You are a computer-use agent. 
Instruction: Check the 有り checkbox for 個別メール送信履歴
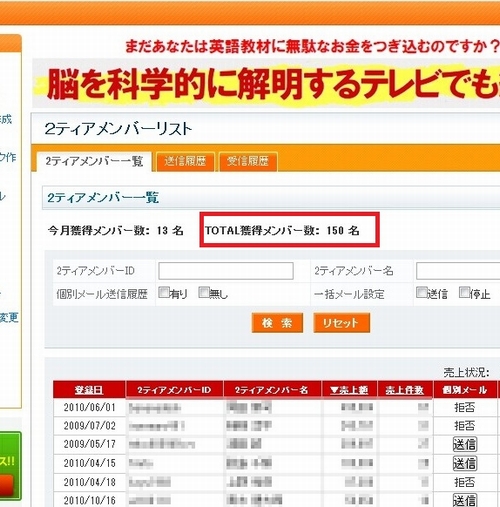point(164,292)
